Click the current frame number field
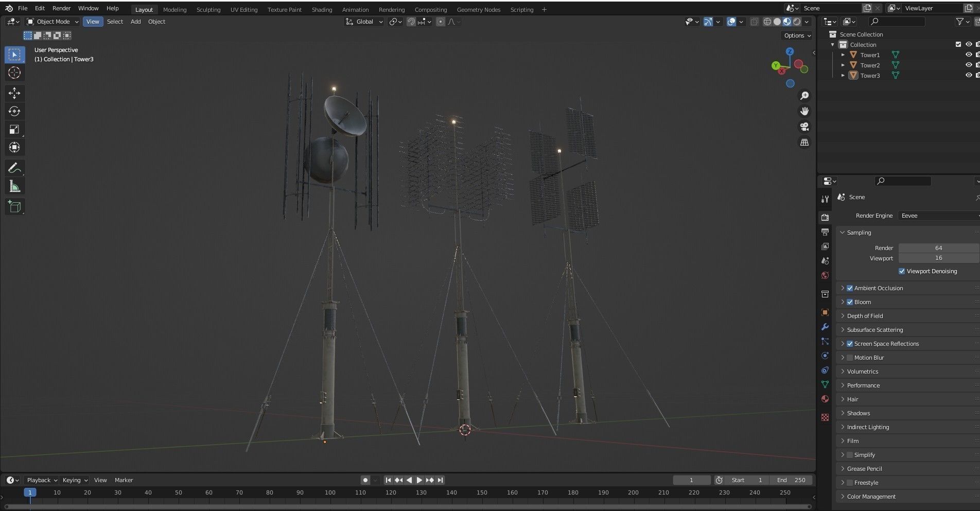 [691, 480]
